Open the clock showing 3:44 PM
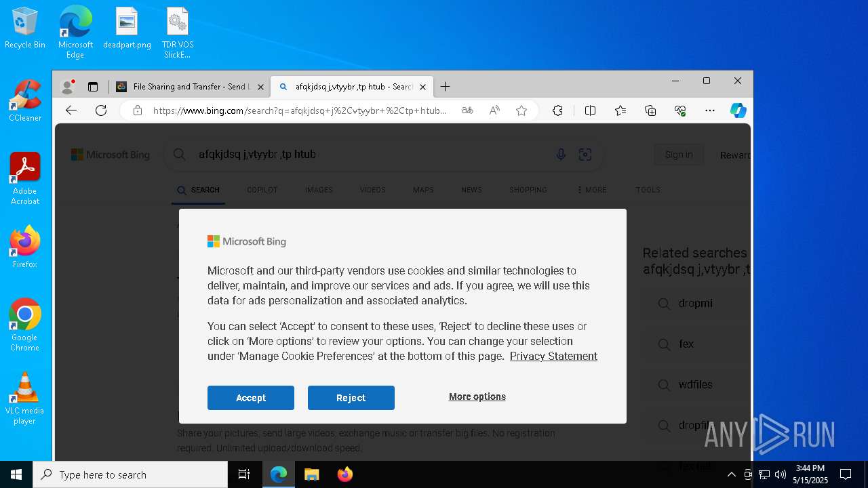This screenshot has height=488, width=868. pyautogui.click(x=810, y=474)
